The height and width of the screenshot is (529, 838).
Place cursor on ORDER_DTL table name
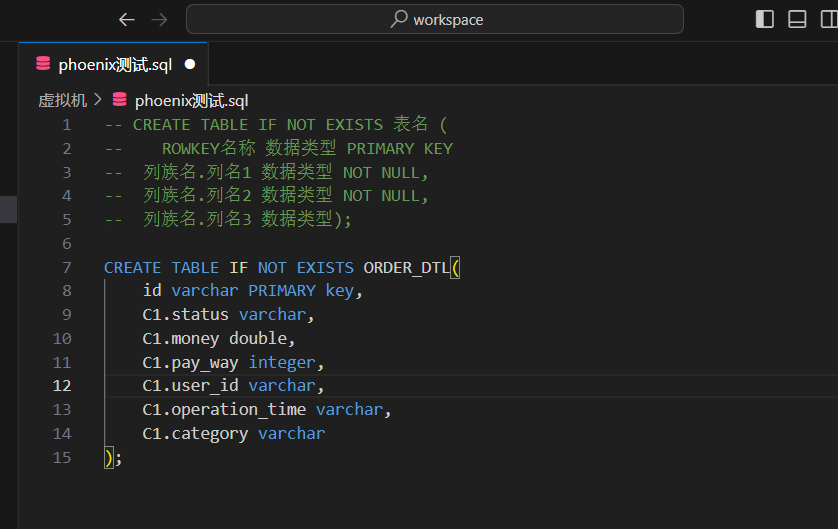[x=406, y=267]
